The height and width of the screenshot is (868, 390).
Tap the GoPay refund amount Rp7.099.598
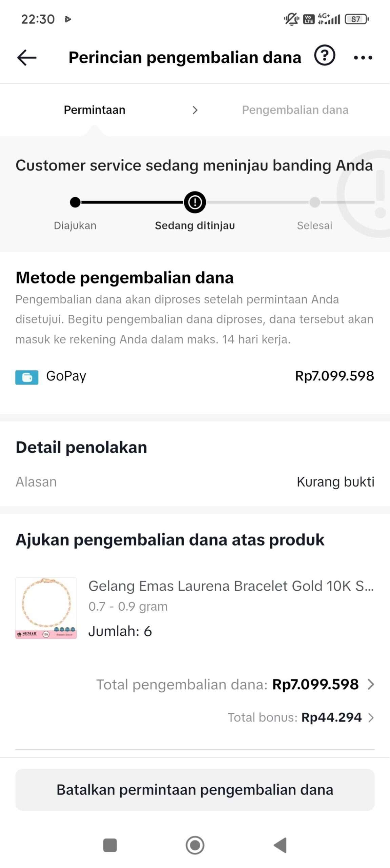pos(334,376)
